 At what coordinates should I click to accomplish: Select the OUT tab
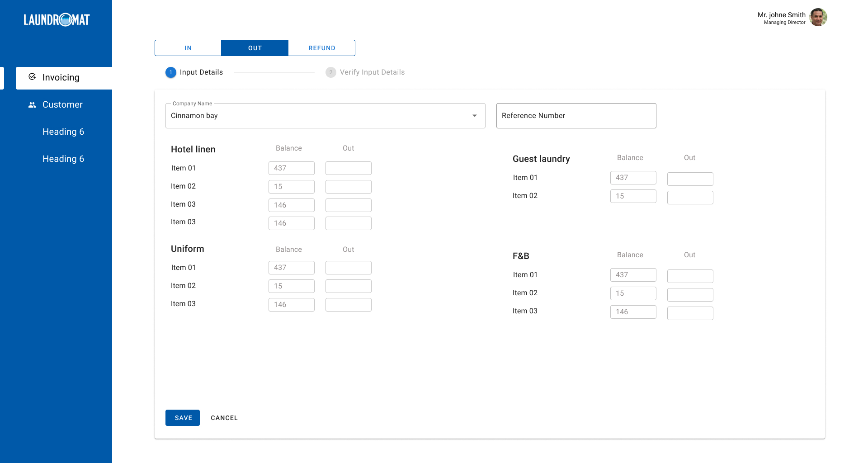click(x=255, y=47)
